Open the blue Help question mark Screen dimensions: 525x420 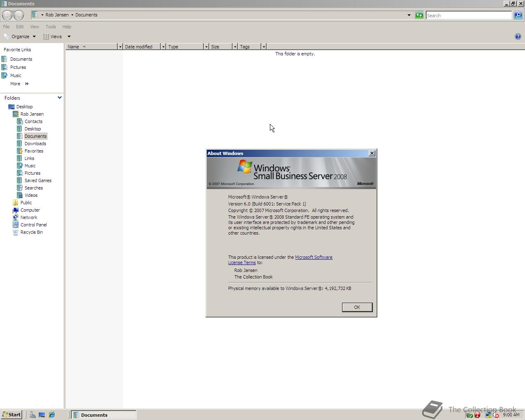click(x=518, y=37)
